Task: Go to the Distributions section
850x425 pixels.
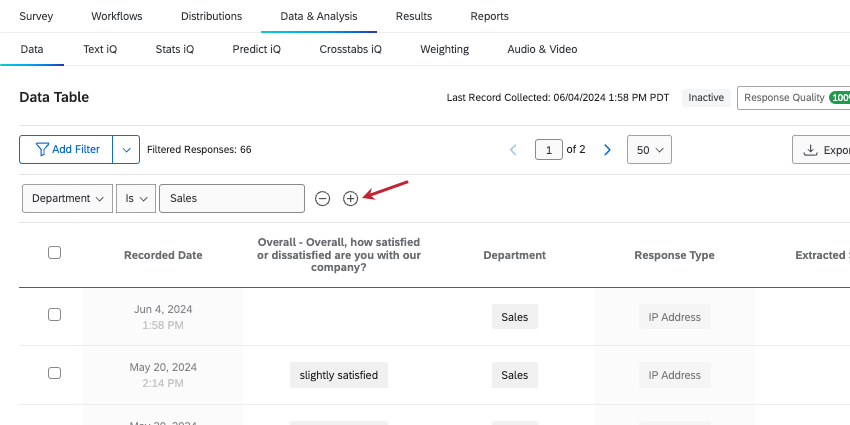Action: [211, 16]
